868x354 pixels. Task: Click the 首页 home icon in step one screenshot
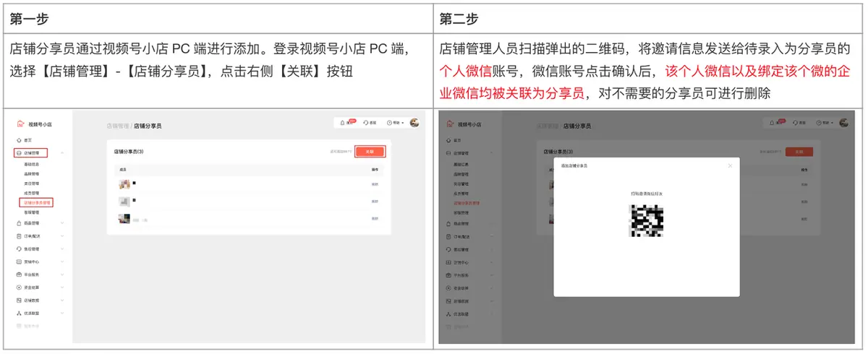tap(18, 139)
